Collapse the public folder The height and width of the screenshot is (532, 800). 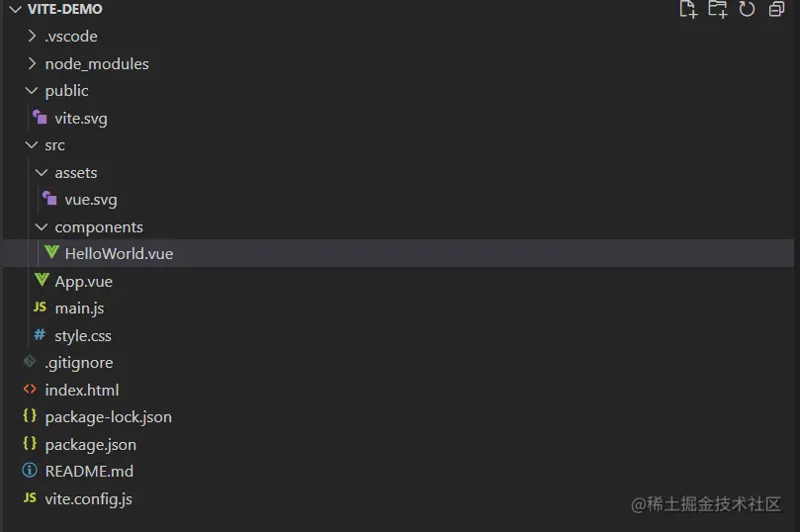pyautogui.click(x=32, y=91)
